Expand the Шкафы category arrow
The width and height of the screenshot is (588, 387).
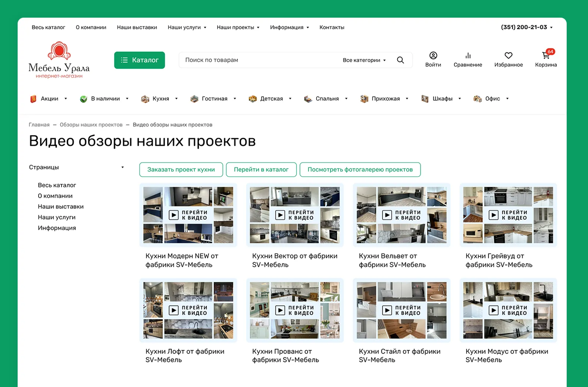point(460,99)
